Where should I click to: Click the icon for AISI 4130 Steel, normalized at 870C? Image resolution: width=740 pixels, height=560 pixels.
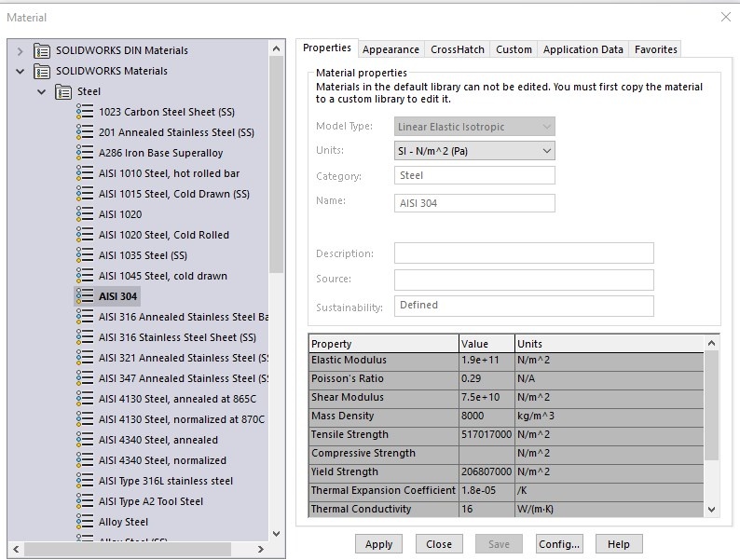85,419
